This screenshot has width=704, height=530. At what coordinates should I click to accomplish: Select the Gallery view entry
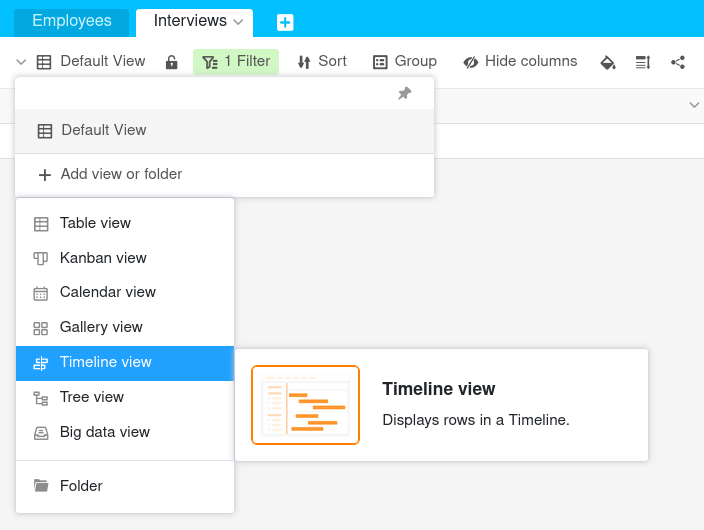pos(100,327)
